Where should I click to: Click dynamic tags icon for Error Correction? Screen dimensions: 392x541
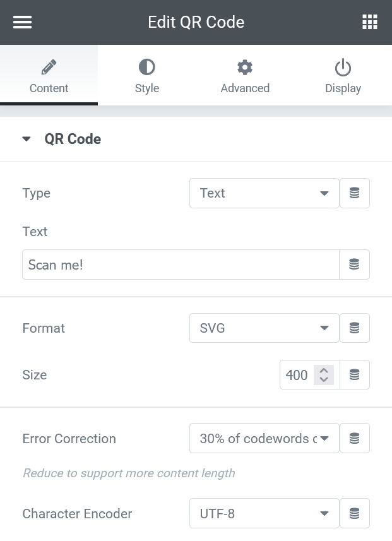(x=355, y=438)
